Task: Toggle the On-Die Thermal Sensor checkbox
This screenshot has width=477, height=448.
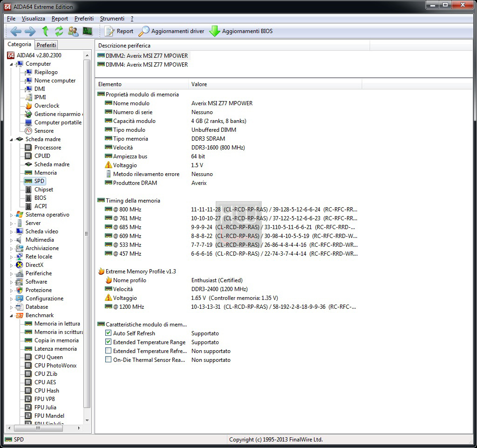Action: [x=108, y=360]
